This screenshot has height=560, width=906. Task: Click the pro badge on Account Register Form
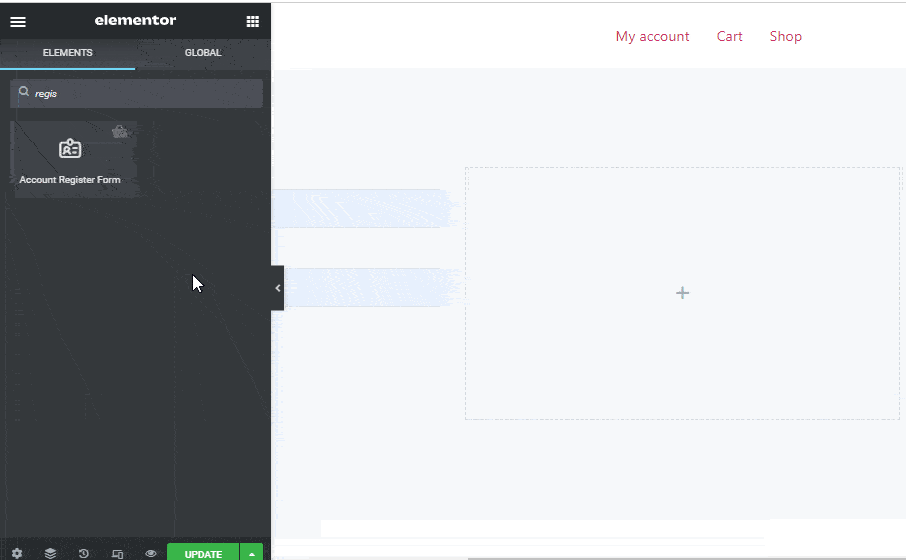[x=120, y=132]
